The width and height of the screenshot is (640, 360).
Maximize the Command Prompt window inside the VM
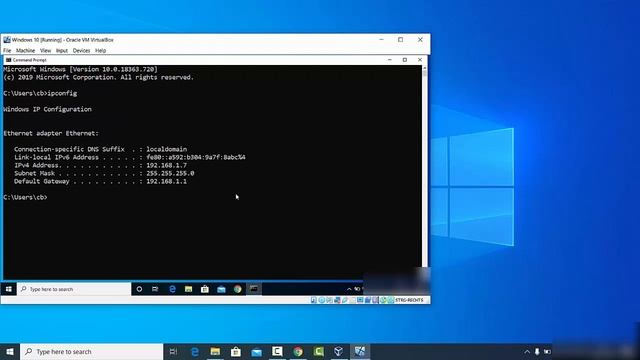(x=404, y=60)
